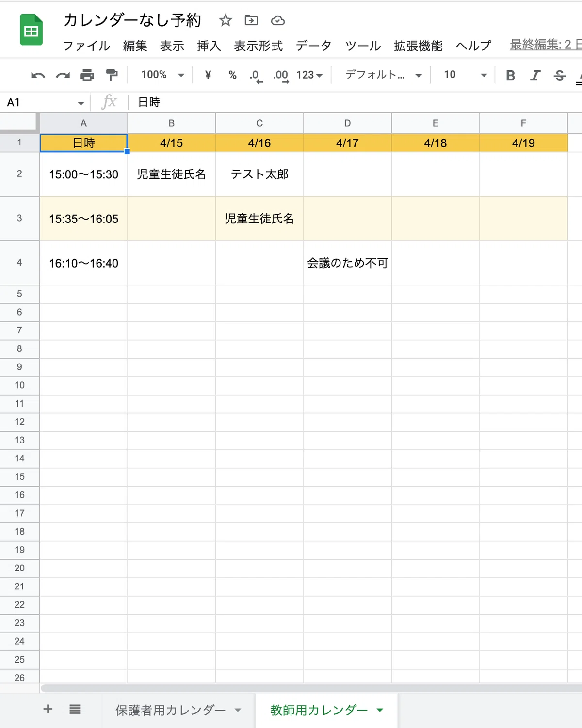
Task: Expand the デフォルト font dropdown
Action: tap(383, 75)
